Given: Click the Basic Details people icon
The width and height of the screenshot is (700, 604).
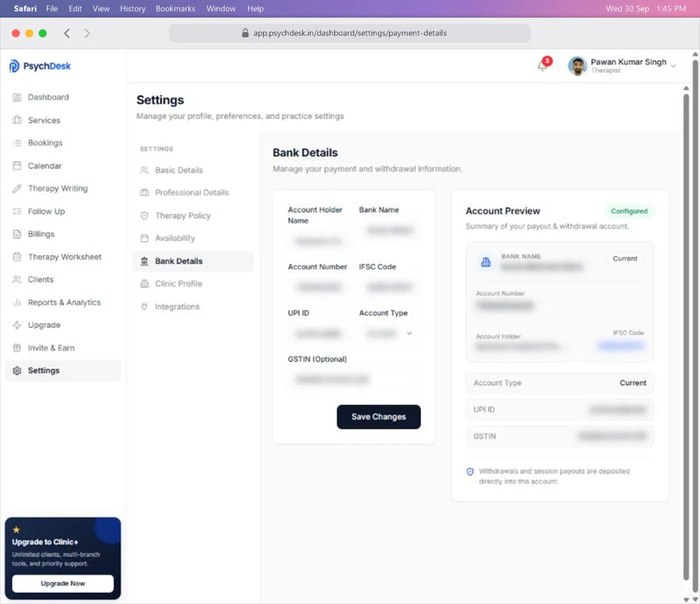Looking at the screenshot, I should [145, 170].
